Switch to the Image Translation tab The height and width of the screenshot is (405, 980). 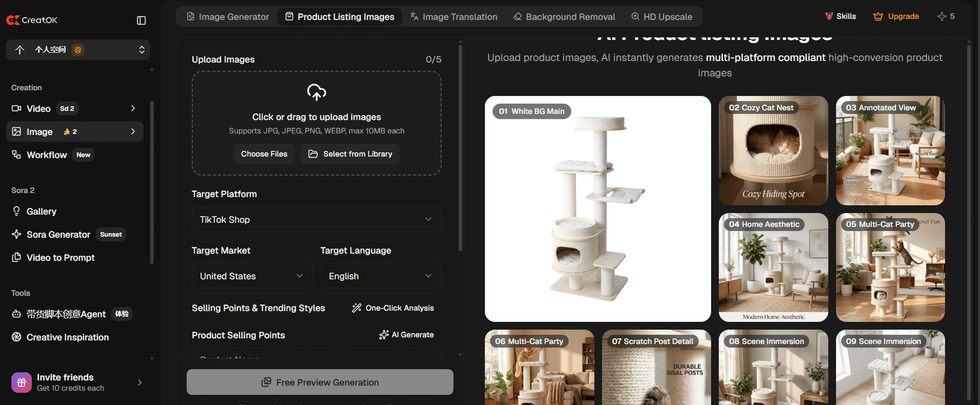coord(453,17)
